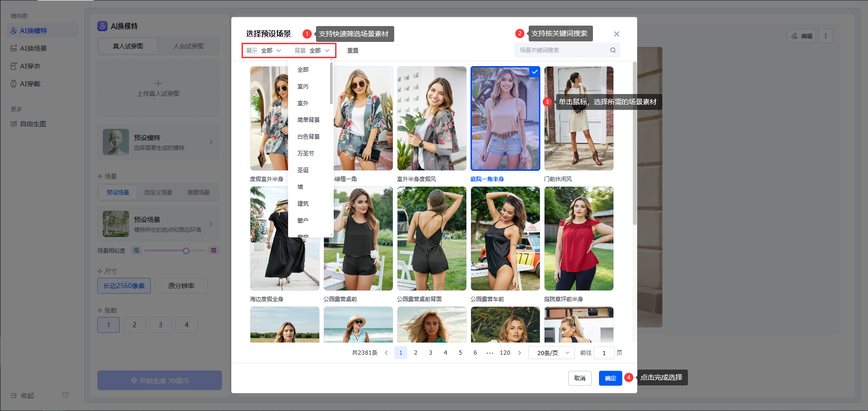Image resolution: width=868 pixels, height=411 pixels.
Task: Click the search magnifier icon in keyword field
Action: pos(612,50)
